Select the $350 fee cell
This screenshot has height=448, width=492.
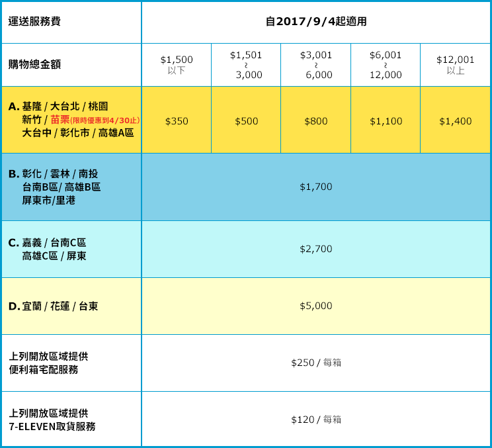pyautogui.click(x=177, y=121)
